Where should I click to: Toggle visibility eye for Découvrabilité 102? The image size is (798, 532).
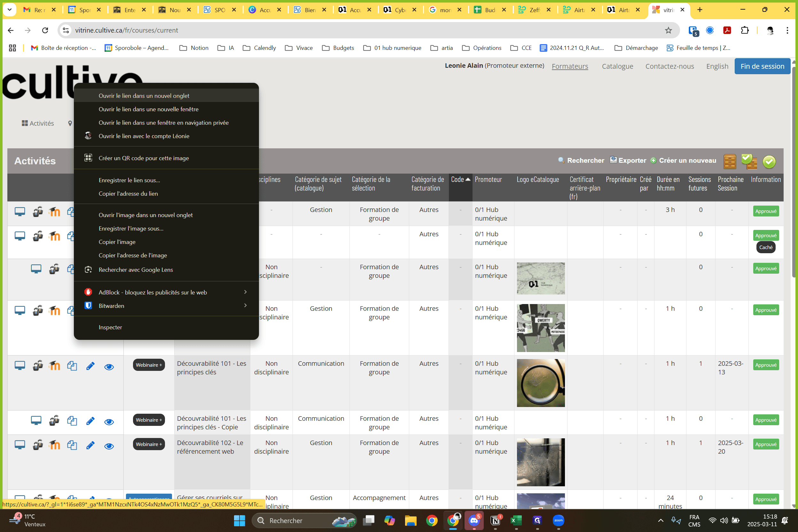(x=109, y=446)
